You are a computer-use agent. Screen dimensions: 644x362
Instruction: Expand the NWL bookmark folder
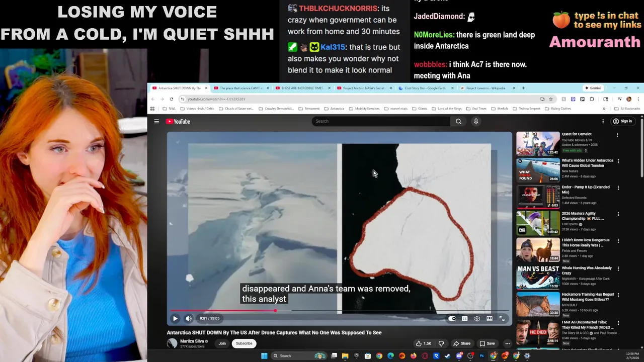(x=169, y=109)
